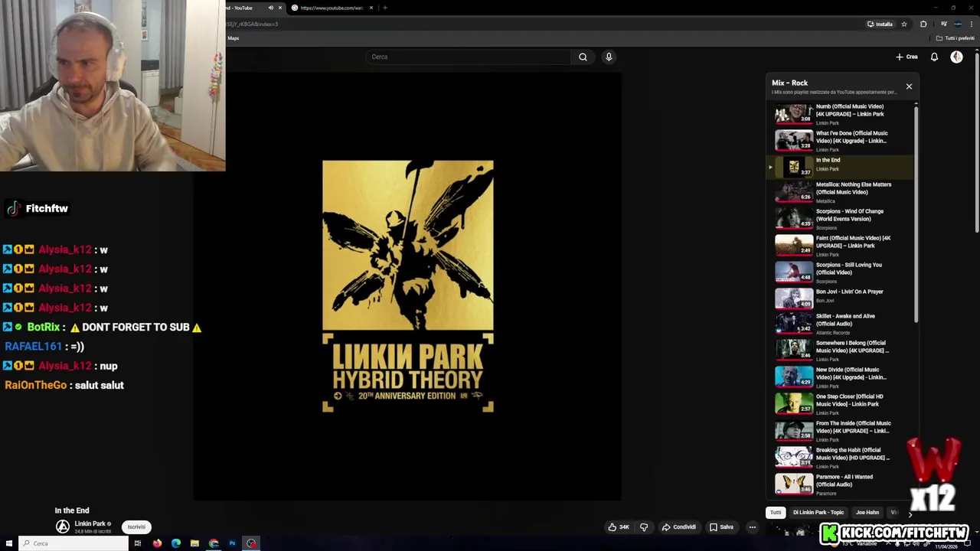Screen dimensions: 980x551
Task: Select the Joe Hahn filter chip
Action: 867,513
